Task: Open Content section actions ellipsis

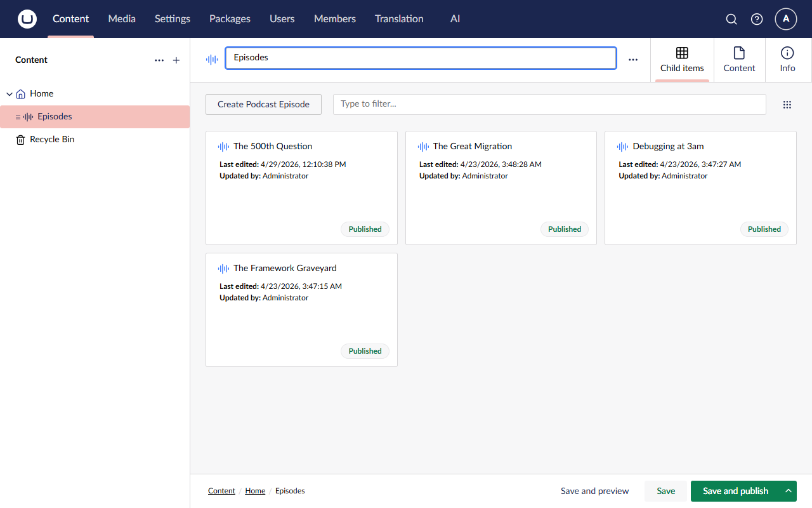Action: (x=159, y=60)
